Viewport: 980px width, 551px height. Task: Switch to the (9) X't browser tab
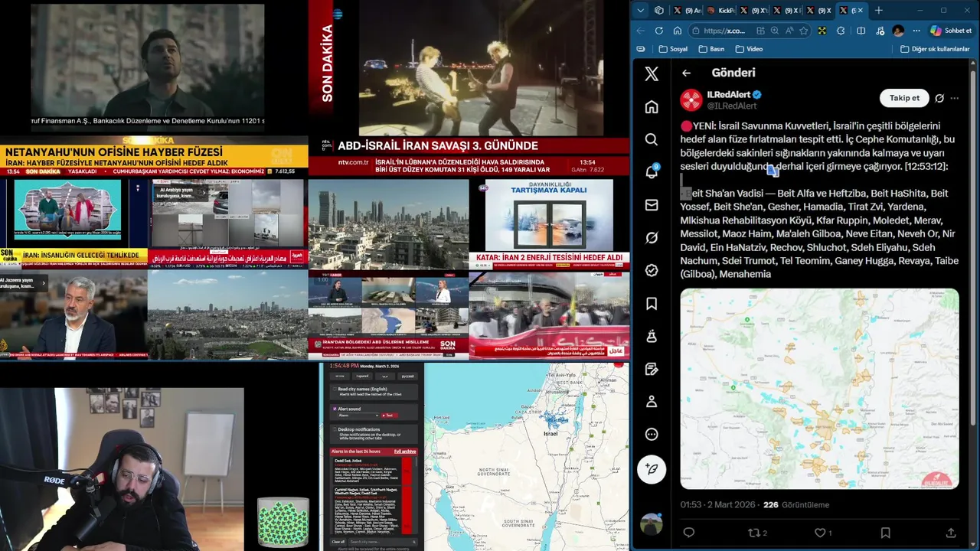click(753, 10)
